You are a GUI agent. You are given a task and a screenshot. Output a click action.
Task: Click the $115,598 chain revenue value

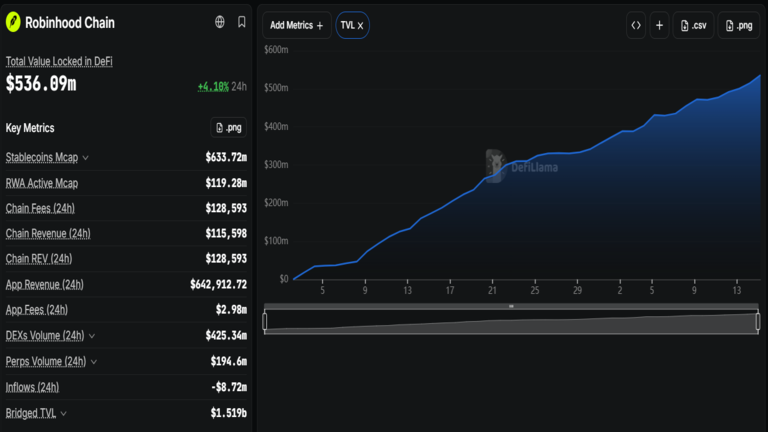(x=226, y=234)
